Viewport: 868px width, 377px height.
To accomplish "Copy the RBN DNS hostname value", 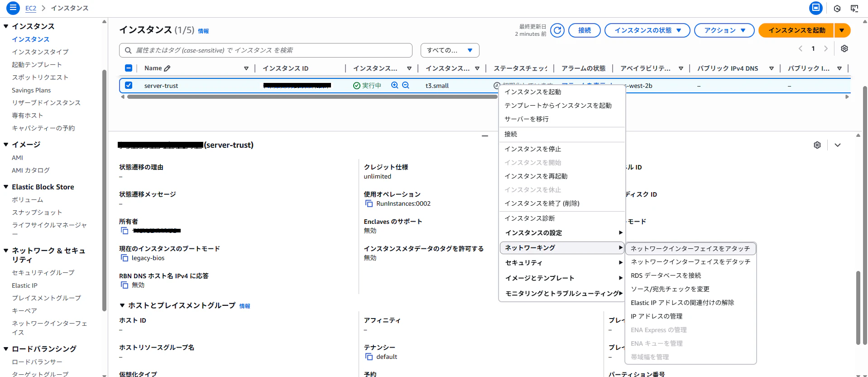I will (125, 285).
